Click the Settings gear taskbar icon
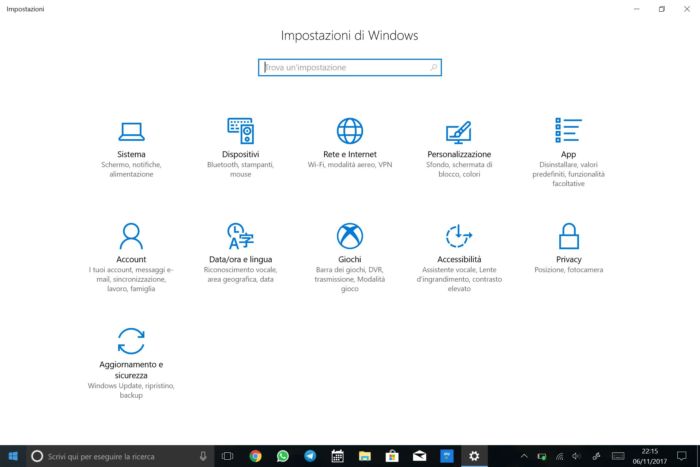Image resolution: width=700 pixels, height=467 pixels. click(474, 456)
